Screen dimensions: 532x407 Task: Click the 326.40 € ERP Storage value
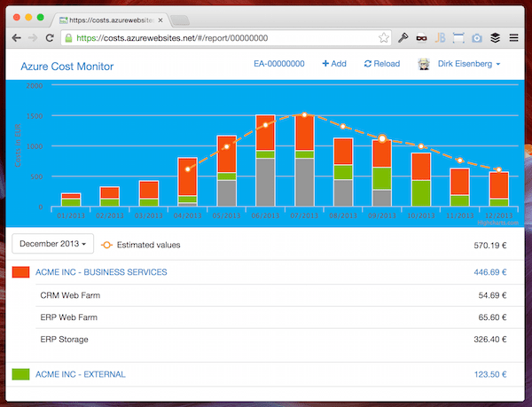click(490, 339)
